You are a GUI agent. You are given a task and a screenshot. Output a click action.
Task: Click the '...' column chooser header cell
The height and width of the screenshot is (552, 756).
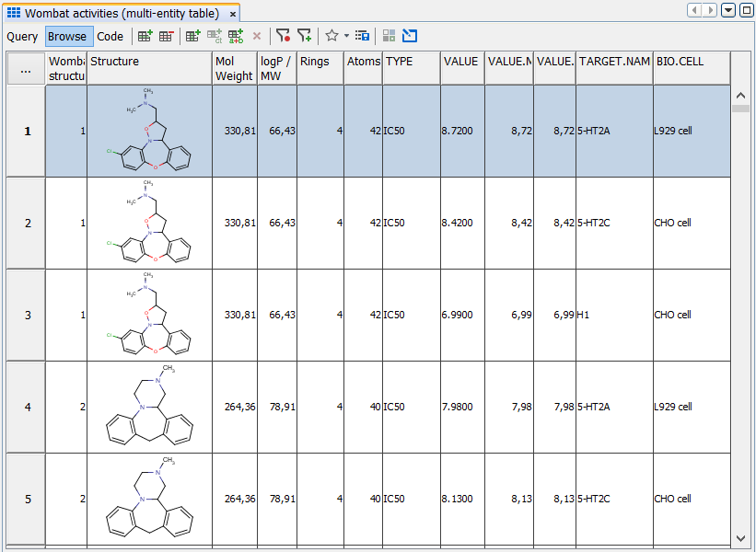[26, 70]
